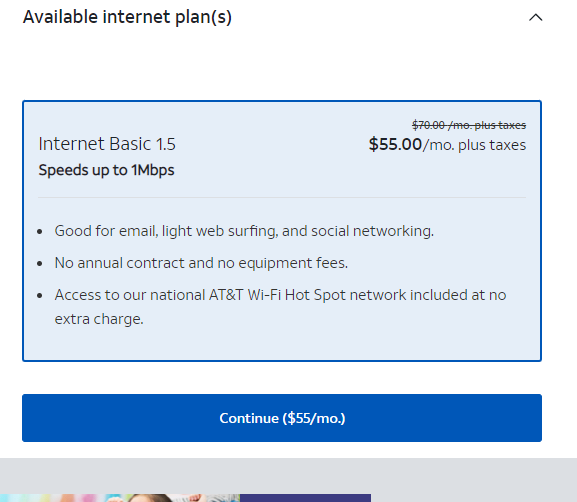
Task: Click the third bullet point dot
Action: (40, 296)
